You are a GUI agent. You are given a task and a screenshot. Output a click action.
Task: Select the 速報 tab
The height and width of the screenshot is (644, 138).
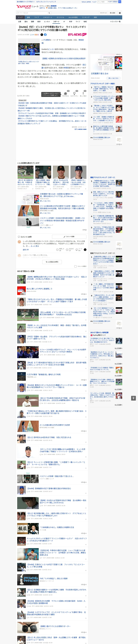(x=28, y=17)
